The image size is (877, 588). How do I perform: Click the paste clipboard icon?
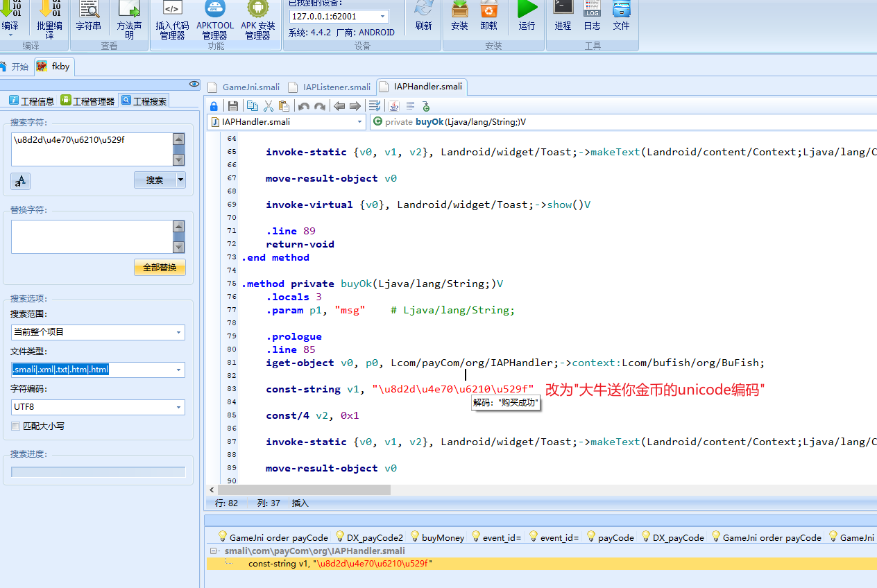click(x=284, y=106)
